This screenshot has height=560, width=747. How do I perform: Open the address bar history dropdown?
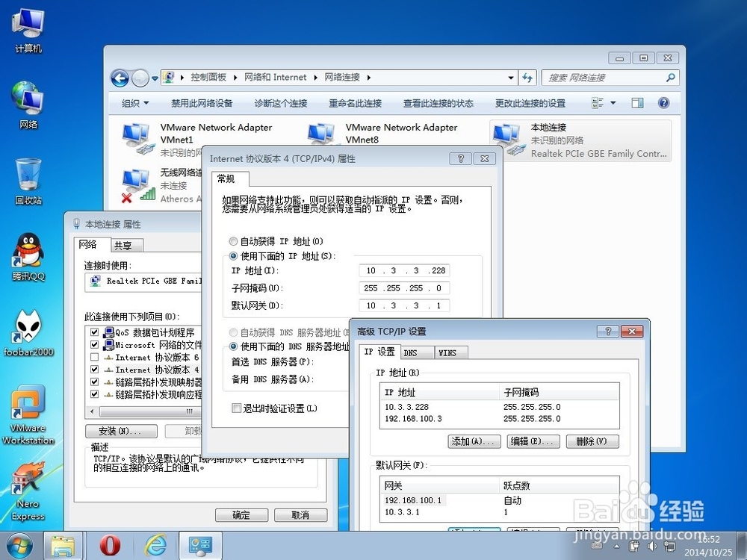tap(511, 78)
